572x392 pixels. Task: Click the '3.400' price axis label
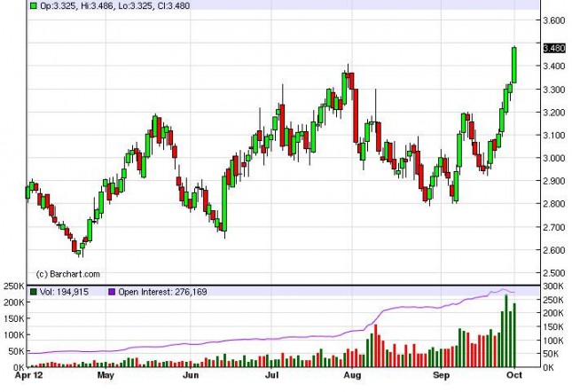coord(554,66)
